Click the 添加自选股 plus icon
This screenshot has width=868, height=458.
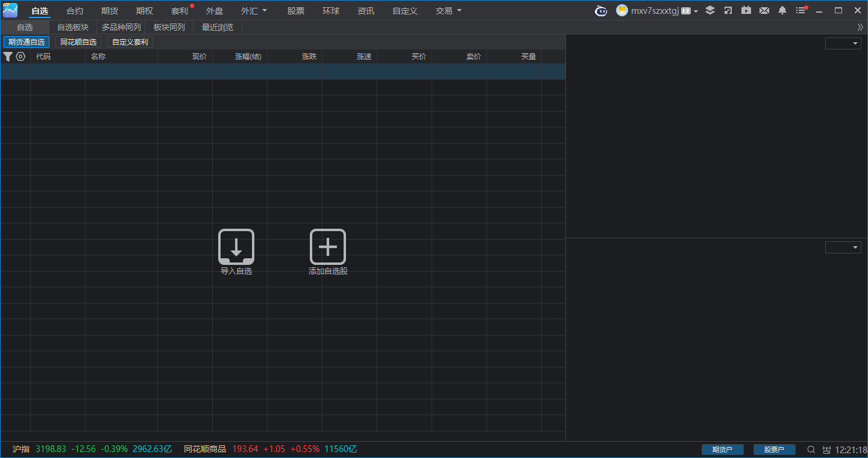[x=327, y=247]
